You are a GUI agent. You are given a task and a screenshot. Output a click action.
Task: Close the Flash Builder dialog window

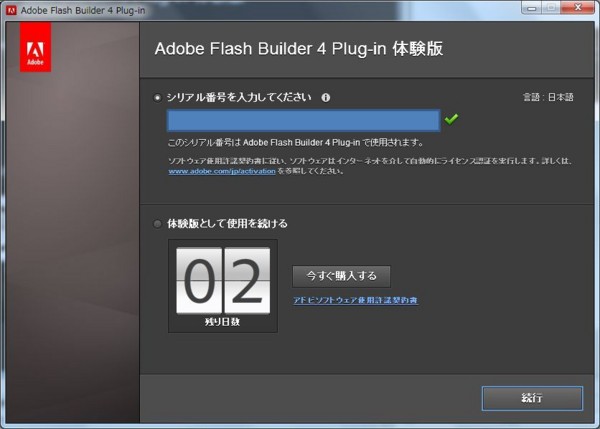tap(578, 7)
